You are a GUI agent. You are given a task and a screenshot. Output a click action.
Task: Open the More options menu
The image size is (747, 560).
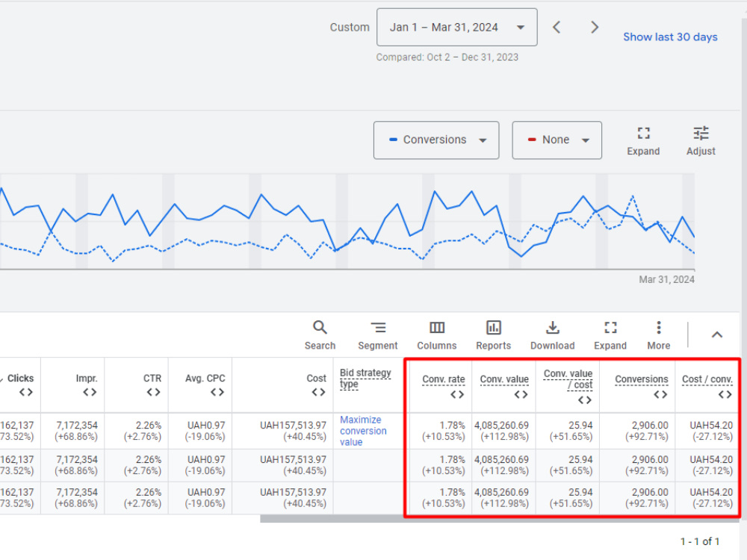(658, 335)
